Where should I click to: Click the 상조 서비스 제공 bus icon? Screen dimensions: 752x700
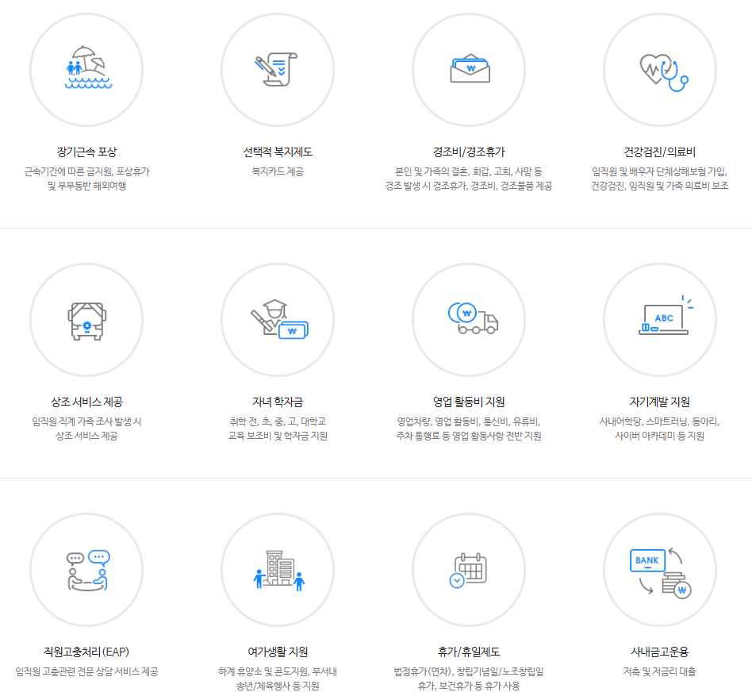click(87, 319)
